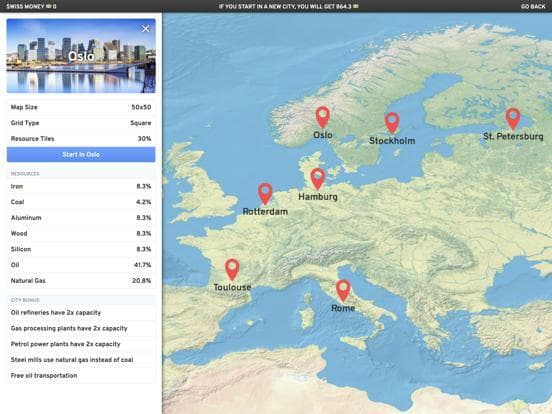Select the Oil 41.7% resource row
The image size is (552, 414).
81,265
